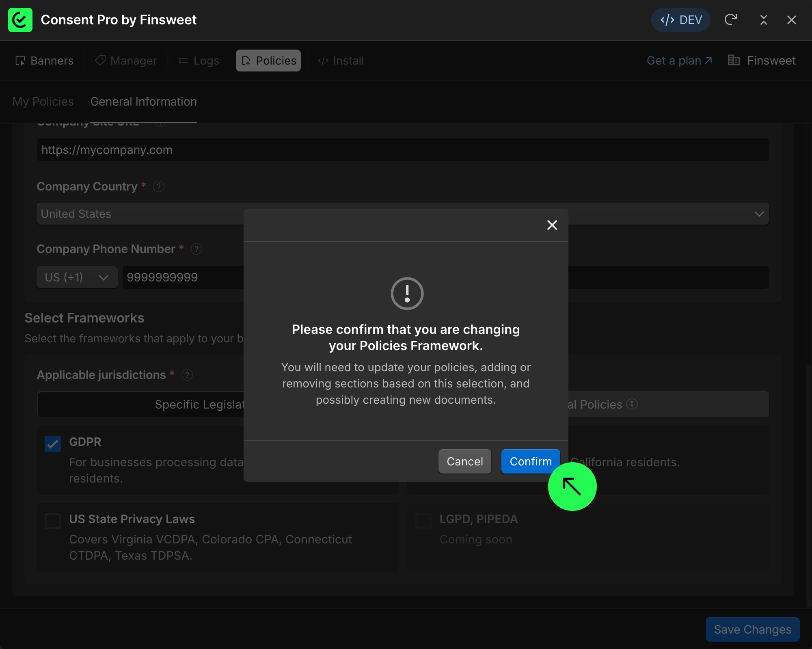
Task: Click the refresh icon in header
Action: pos(731,19)
